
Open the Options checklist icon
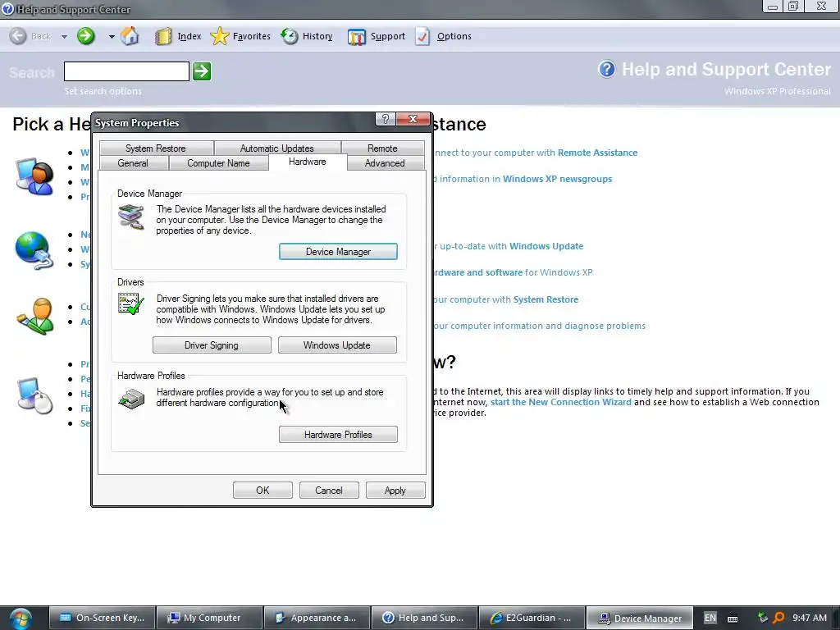pos(422,36)
